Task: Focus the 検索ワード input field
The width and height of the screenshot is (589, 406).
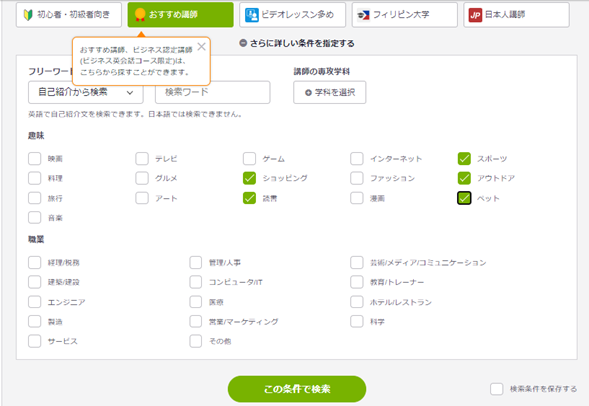Action: coord(213,92)
